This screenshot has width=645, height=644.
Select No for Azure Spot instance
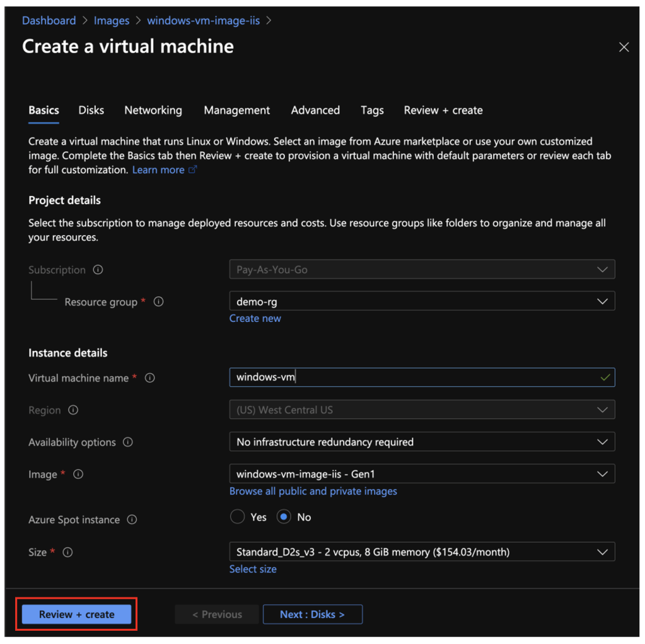click(x=284, y=517)
